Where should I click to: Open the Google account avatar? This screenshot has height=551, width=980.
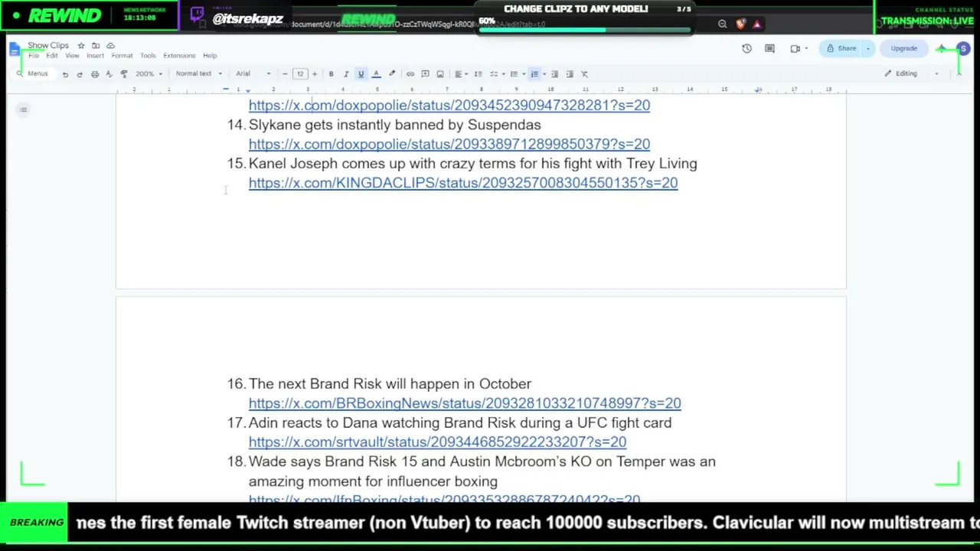click(x=963, y=49)
